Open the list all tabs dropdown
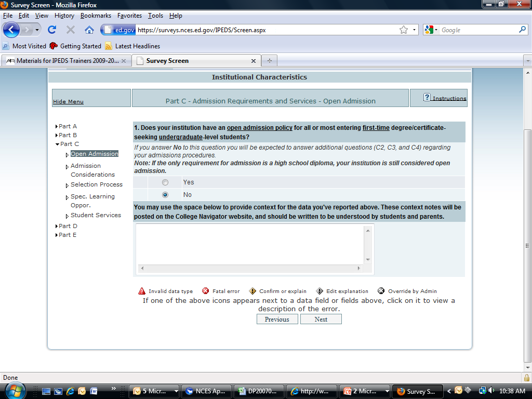The image size is (532, 399). click(x=528, y=61)
